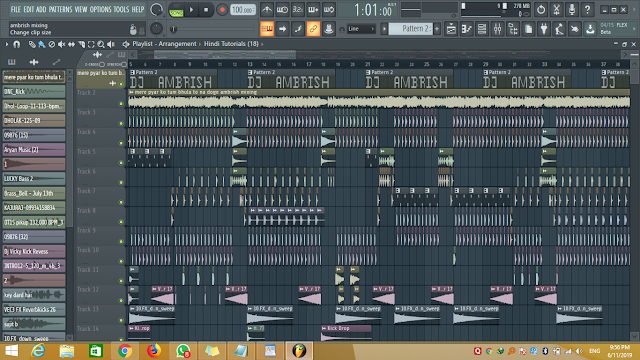Mute Track 5 green light
The image size is (640, 360).
pos(121,163)
